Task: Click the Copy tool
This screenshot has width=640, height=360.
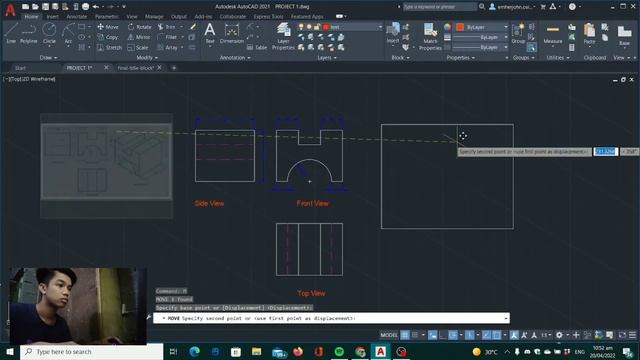Action: point(108,37)
